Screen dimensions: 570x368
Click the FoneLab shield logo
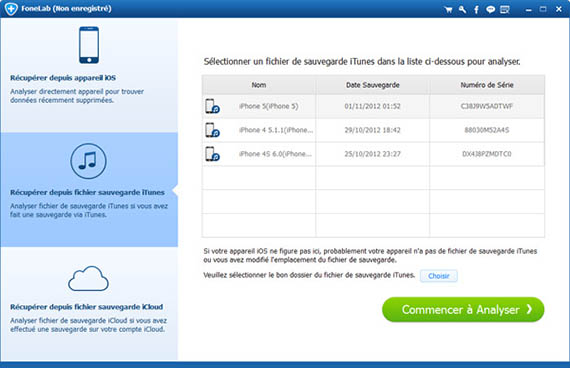click(x=11, y=9)
